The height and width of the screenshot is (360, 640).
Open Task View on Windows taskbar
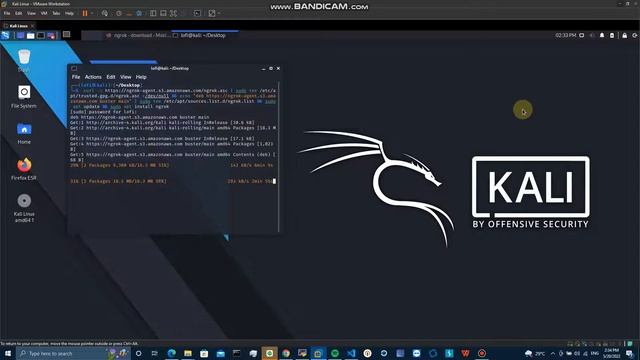tap(155, 353)
